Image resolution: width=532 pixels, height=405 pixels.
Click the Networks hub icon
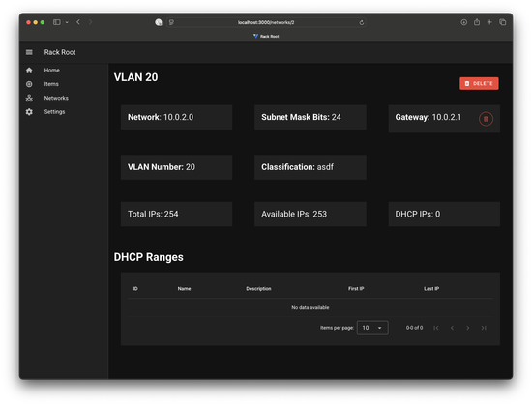tap(29, 98)
